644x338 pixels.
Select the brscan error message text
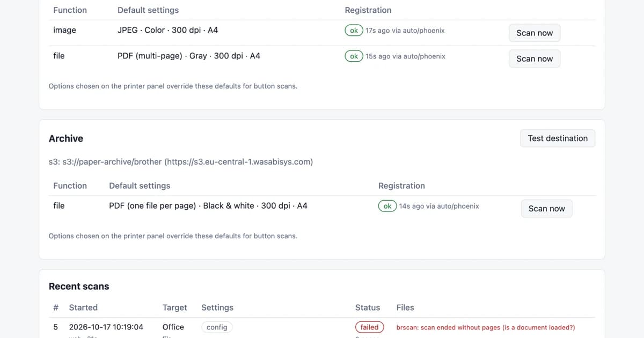tap(486, 327)
